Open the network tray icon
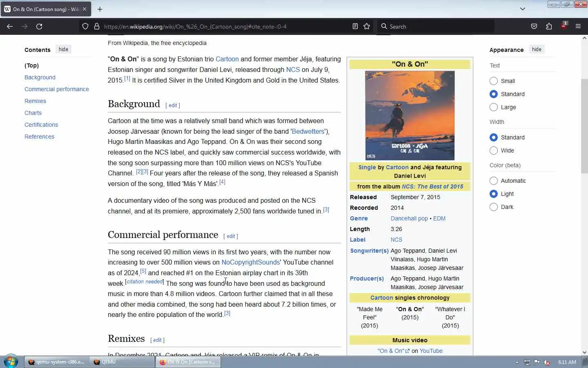588x368 pixels. [x=527, y=362]
